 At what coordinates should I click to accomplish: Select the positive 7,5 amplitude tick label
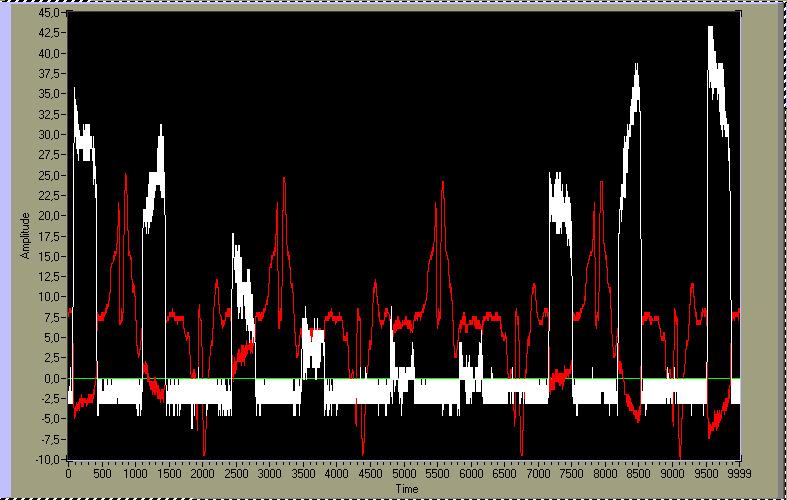pyautogui.click(x=51, y=317)
